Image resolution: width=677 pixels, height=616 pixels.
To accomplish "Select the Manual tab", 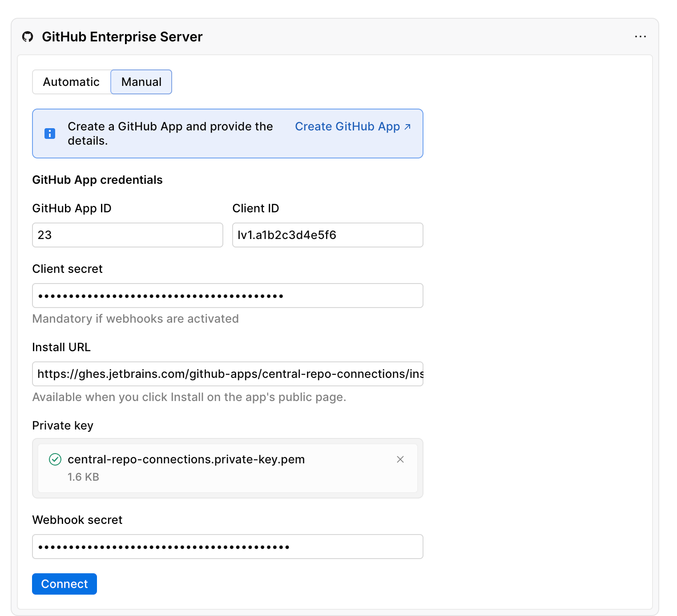I will pyautogui.click(x=141, y=82).
